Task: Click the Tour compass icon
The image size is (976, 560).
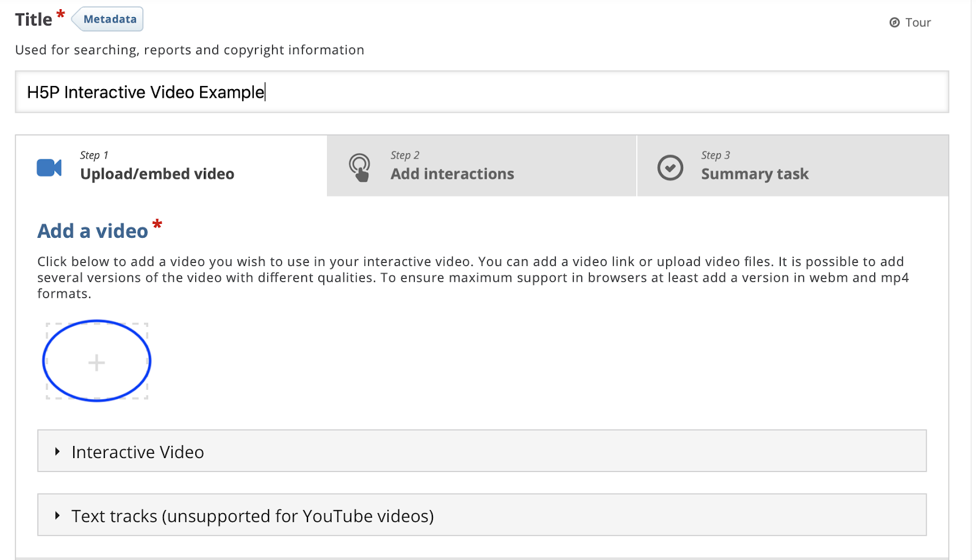Action: point(894,23)
